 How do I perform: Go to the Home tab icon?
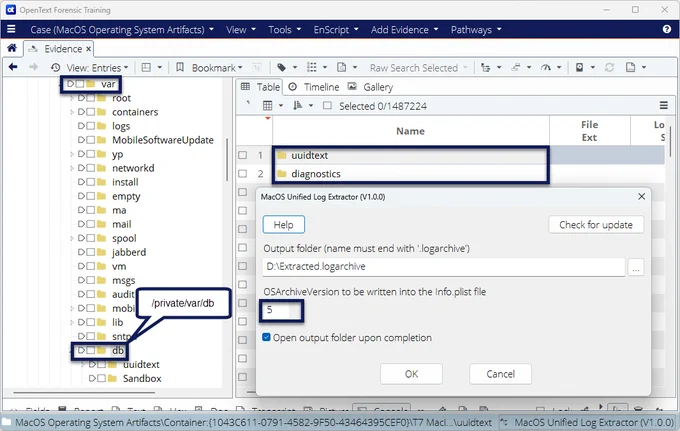coord(12,48)
